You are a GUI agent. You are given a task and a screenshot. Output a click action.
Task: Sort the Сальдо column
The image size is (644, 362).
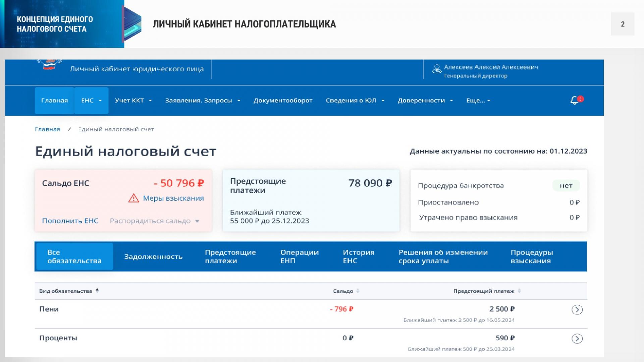[x=358, y=291]
